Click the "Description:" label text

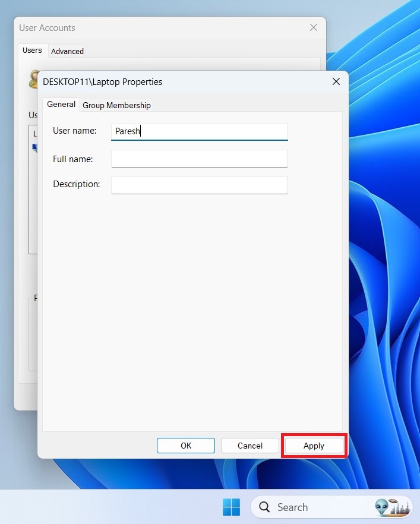click(x=76, y=184)
